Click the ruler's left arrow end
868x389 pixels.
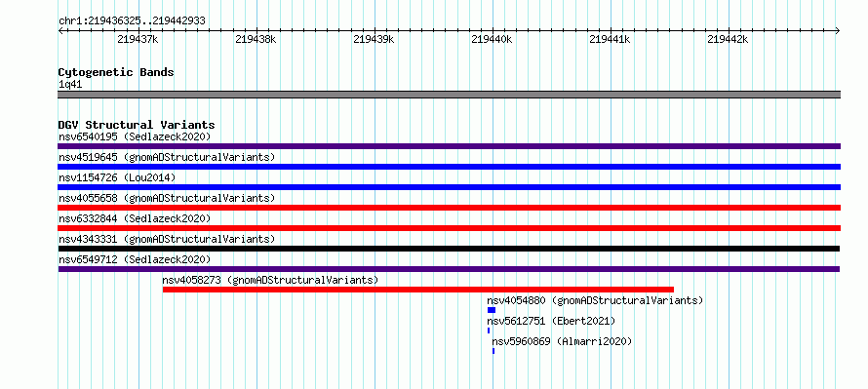coord(60,30)
